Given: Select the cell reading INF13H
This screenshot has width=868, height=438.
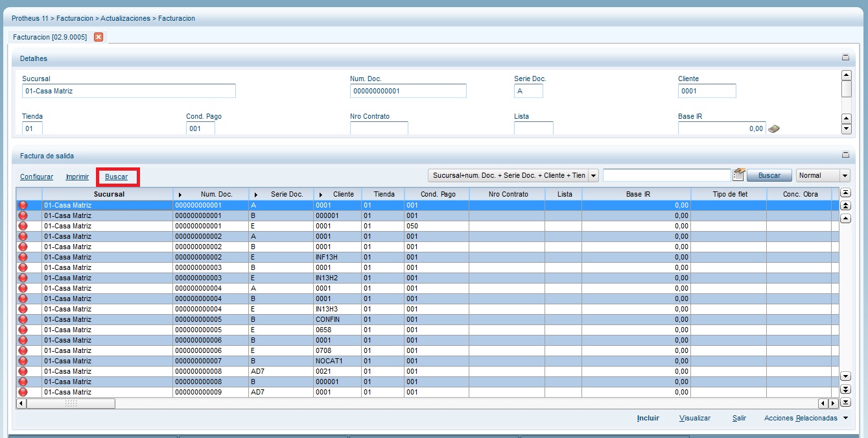Looking at the screenshot, I should coord(337,257).
